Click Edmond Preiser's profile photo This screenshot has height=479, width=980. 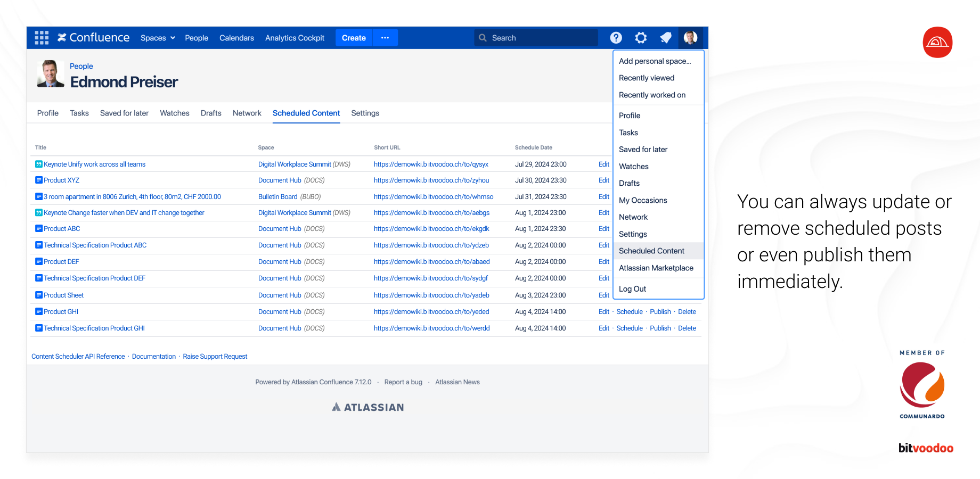pos(51,73)
